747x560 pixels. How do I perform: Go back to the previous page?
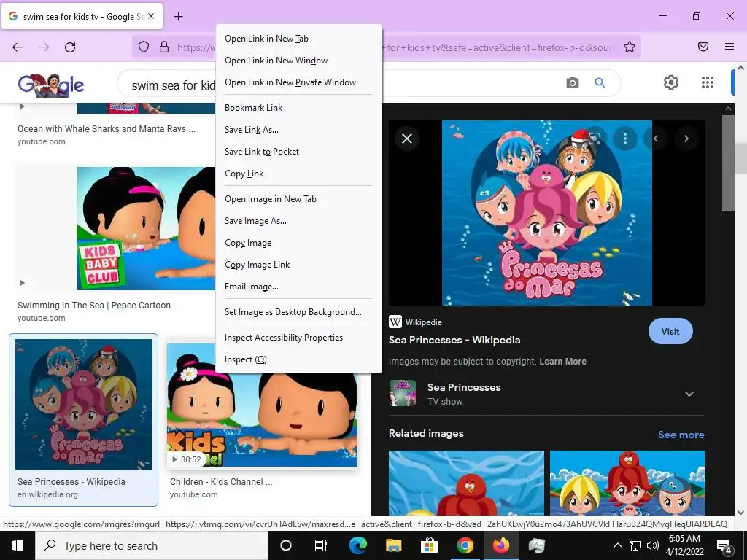pos(18,47)
